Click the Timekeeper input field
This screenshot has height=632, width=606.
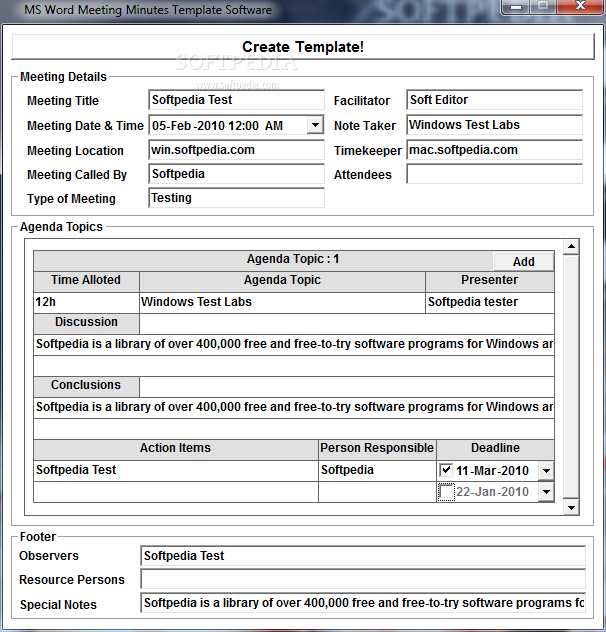[x=494, y=150]
